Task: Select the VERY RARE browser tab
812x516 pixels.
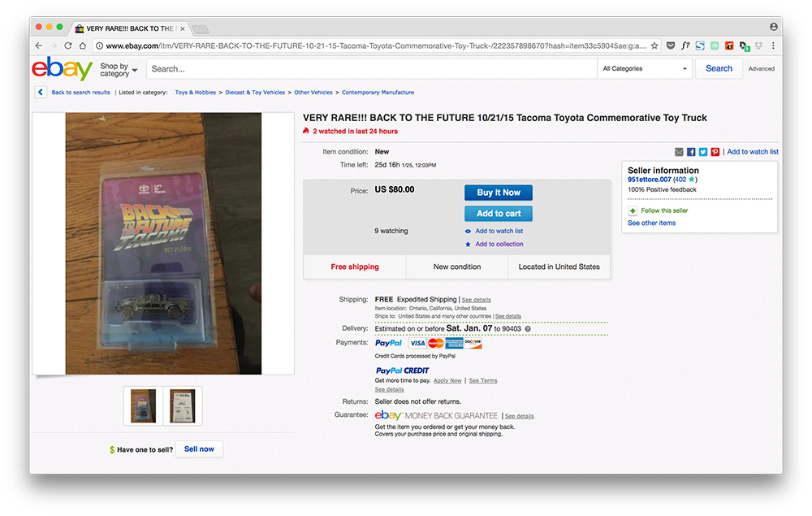Action: pos(130,28)
